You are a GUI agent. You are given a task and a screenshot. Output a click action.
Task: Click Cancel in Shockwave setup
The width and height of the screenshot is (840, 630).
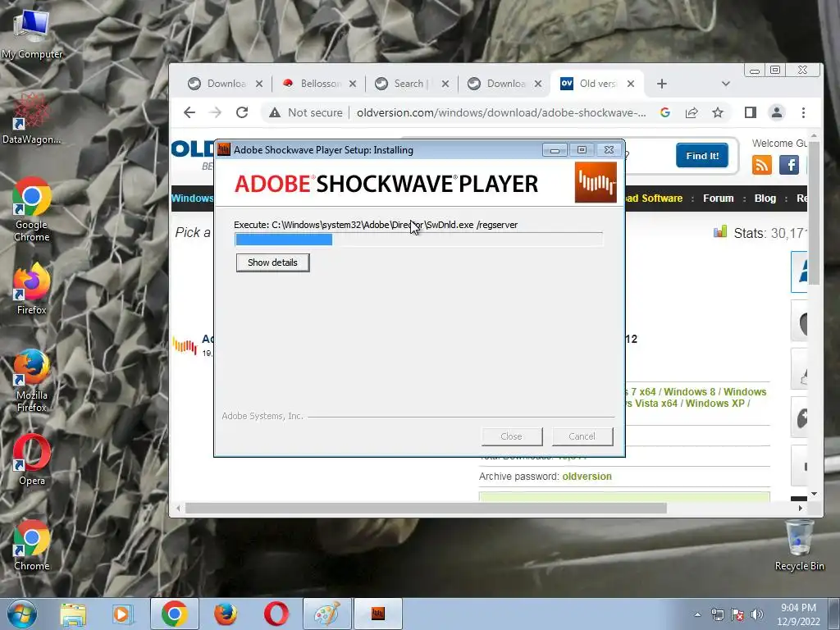[582, 436]
